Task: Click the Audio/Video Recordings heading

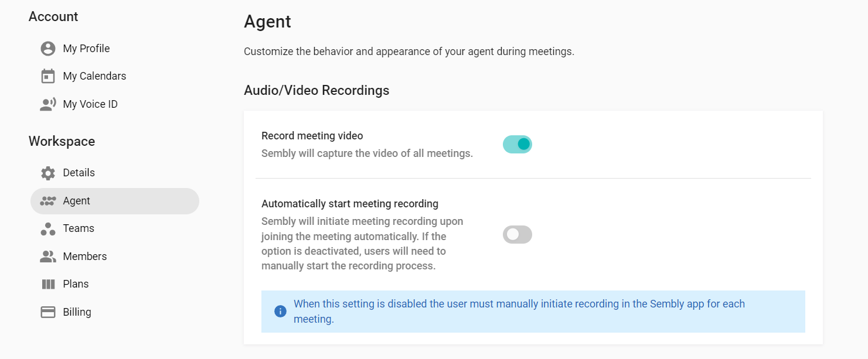Action: pyautogui.click(x=316, y=91)
